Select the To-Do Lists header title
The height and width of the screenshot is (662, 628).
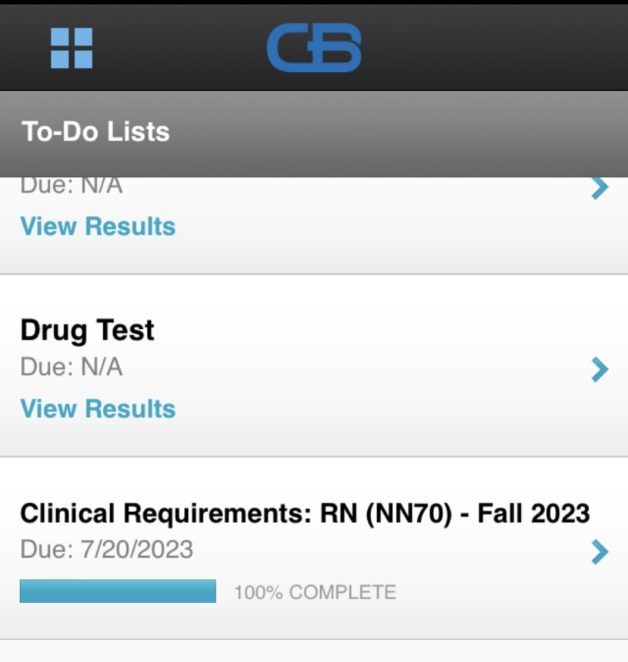[x=96, y=132]
